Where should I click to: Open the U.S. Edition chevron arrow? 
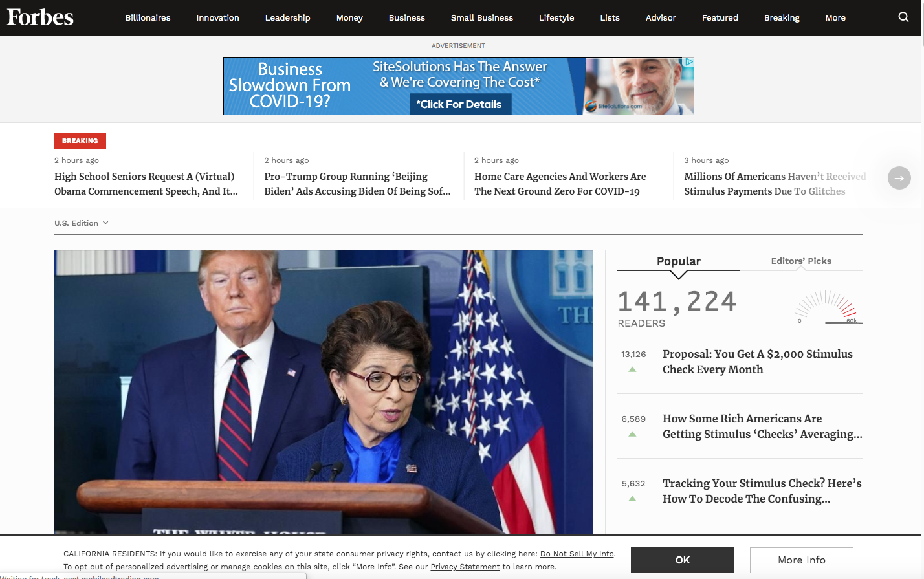pyautogui.click(x=106, y=223)
